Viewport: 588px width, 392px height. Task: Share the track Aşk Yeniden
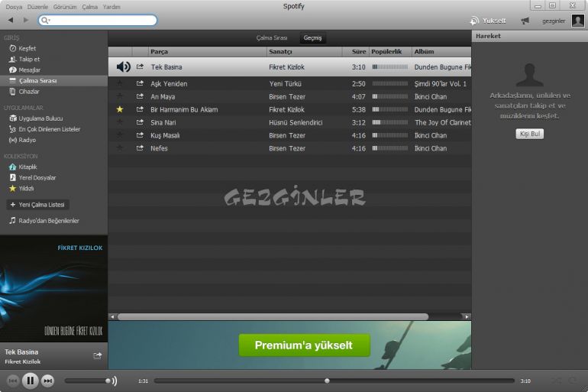(140, 83)
